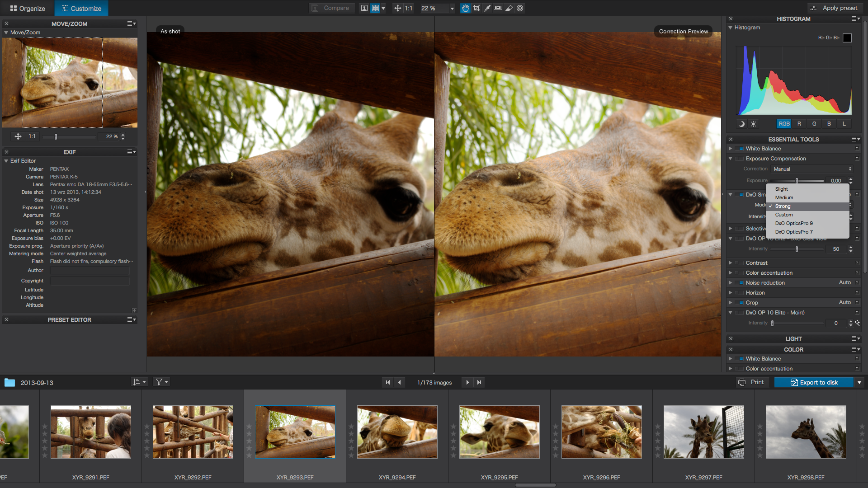The width and height of the screenshot is (868, 488).
Task: Expand the White Balance section in Essential Tools
Action: 730,149
